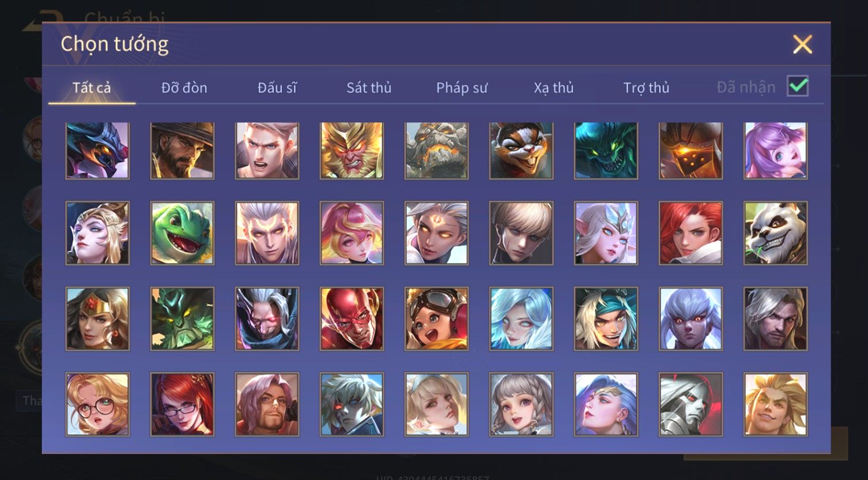Select the Tất cả tab
This screenshot has height=480, width=868.
(x=92, y=88)
